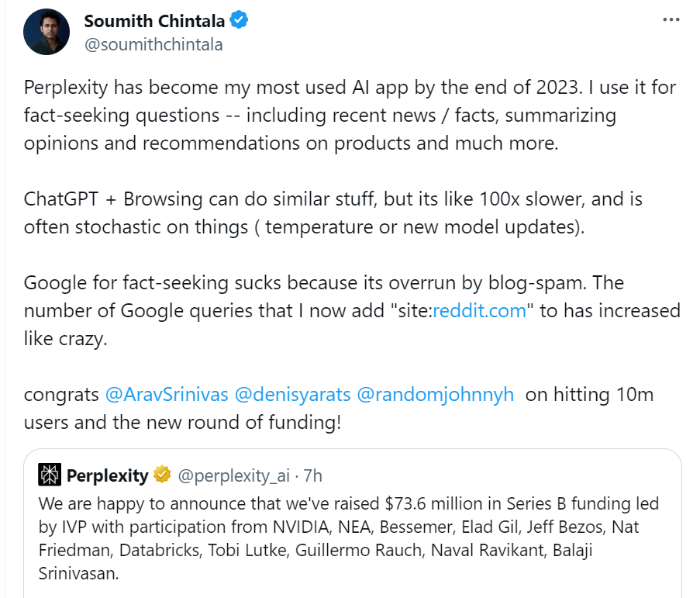Follow the reddit.com link
Screen dimensions: 700x598
click(478, 310)
